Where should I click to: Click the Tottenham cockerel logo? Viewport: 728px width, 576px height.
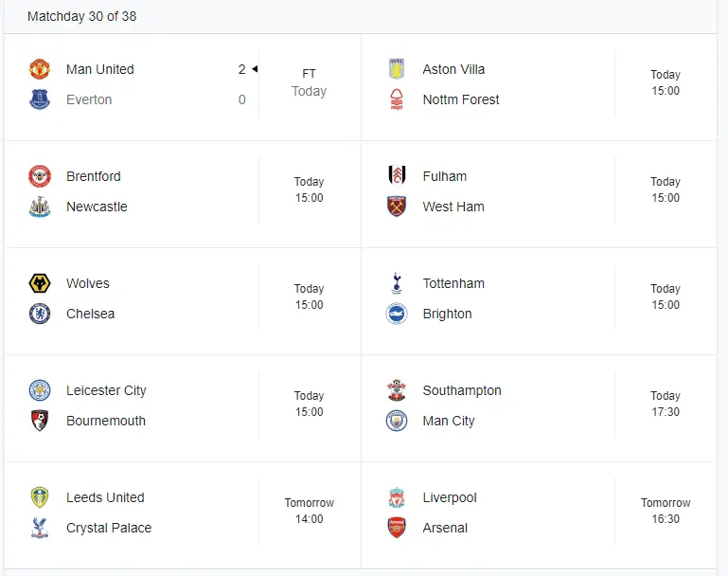(x=397, y=283)
